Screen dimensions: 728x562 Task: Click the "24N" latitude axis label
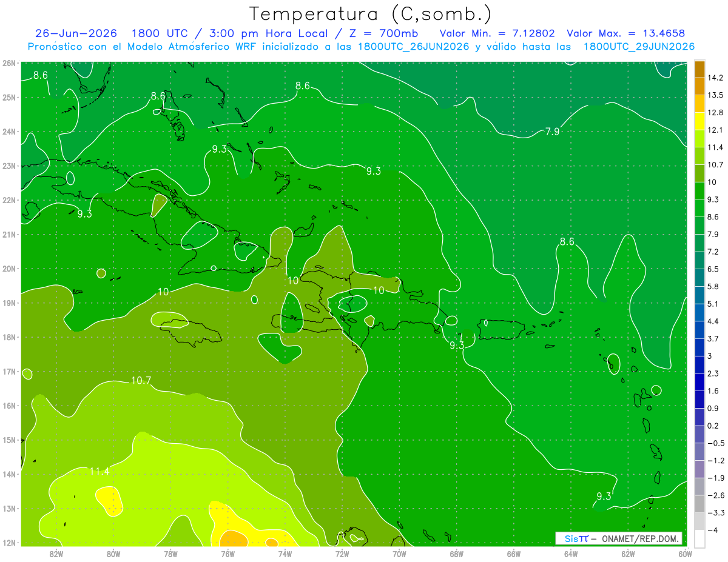click(x=9, y=132)
